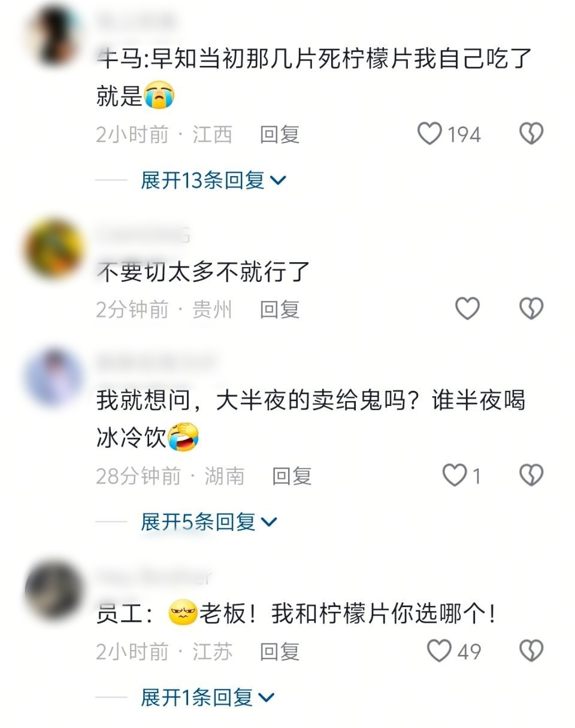Reply to the 贵州 commenter
This screenshot has width=575, height=728.
pos(279,310)
